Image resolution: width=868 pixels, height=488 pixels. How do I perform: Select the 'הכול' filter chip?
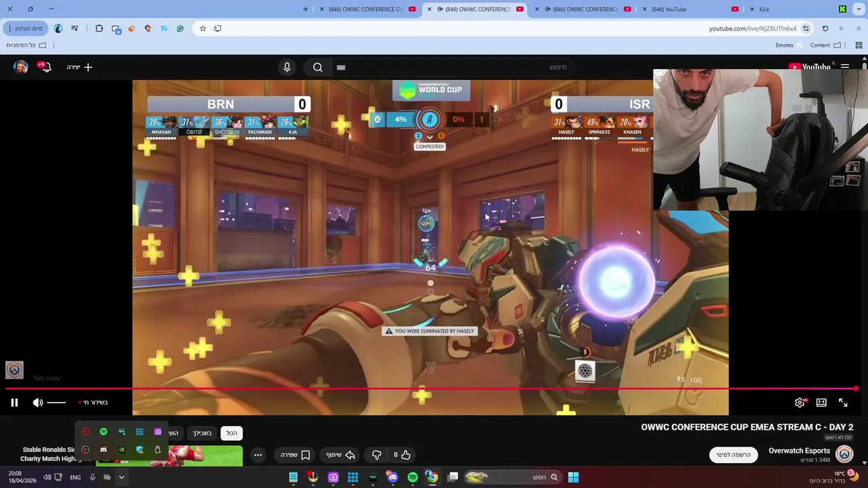232,433
